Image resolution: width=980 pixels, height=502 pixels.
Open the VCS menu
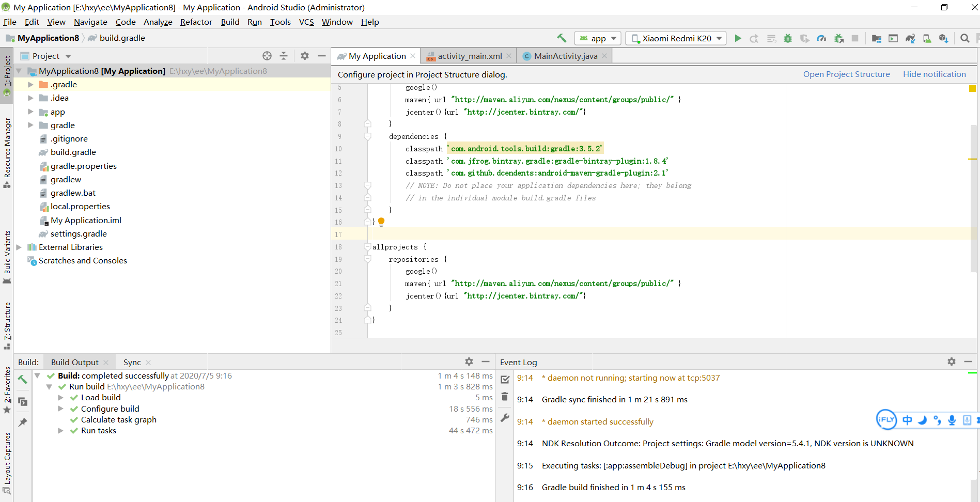coord(306,22)
